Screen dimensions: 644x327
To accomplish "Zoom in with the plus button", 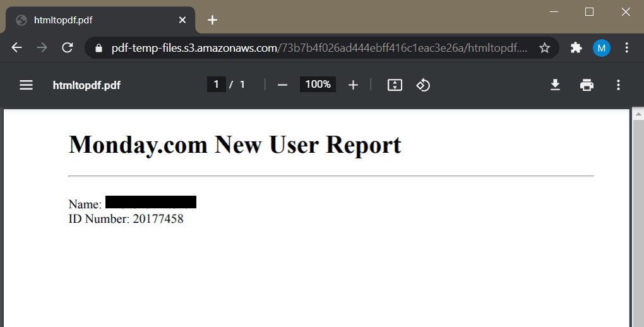I will click(353, 85).
